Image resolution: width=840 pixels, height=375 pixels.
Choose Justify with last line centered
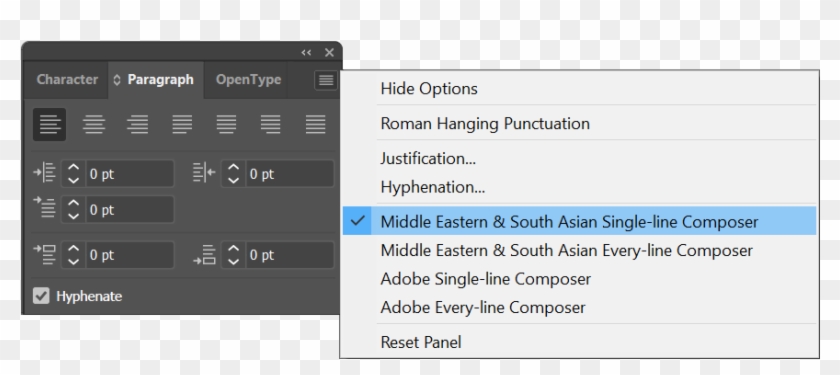point(226,124)
